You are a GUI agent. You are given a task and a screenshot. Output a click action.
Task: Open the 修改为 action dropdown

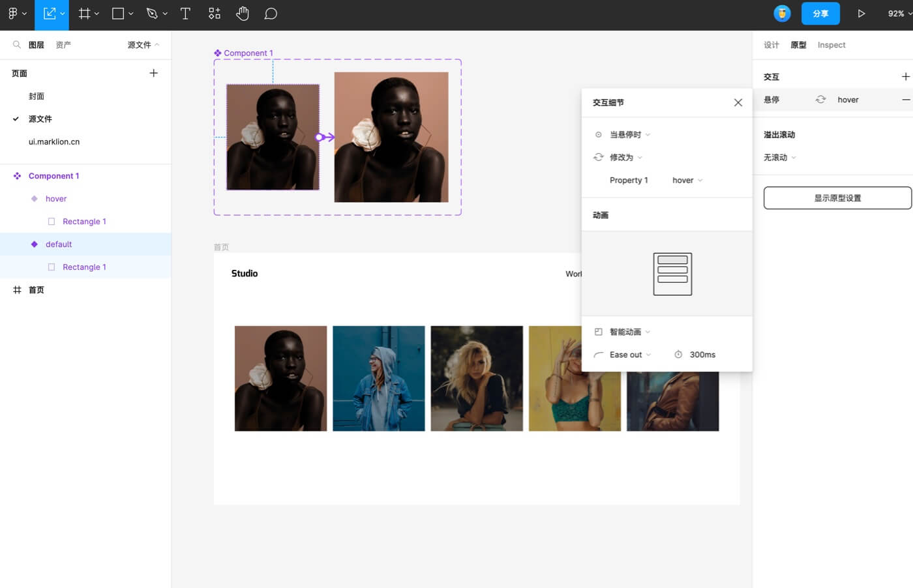tap(625, 158)
